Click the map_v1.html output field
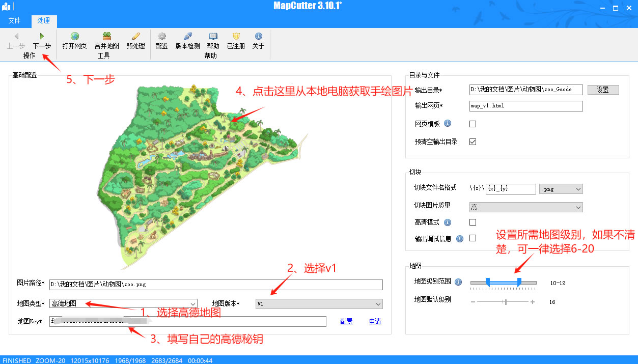Viewport: 638px width, 364px height. coord(525,106)
